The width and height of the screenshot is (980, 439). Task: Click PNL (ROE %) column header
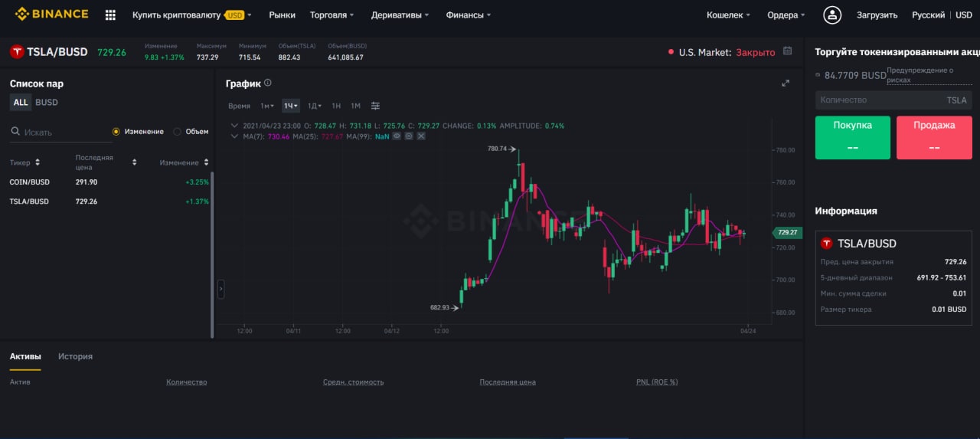point(657,382)
